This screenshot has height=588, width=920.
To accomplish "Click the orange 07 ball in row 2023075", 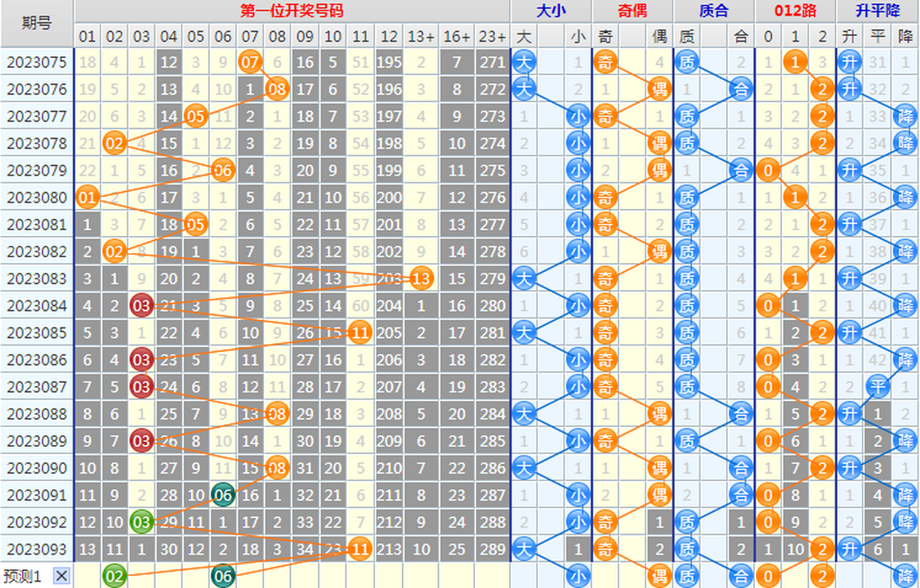I will point(250,62).
